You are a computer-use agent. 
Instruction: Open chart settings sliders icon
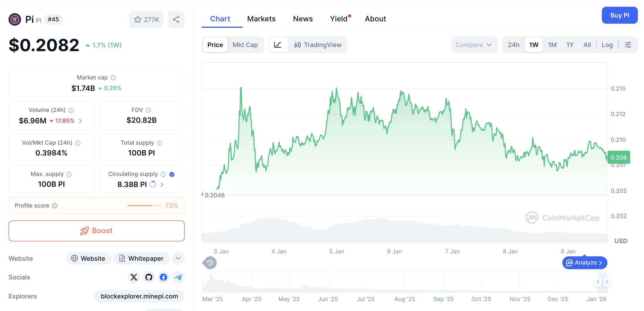point(628,45)
